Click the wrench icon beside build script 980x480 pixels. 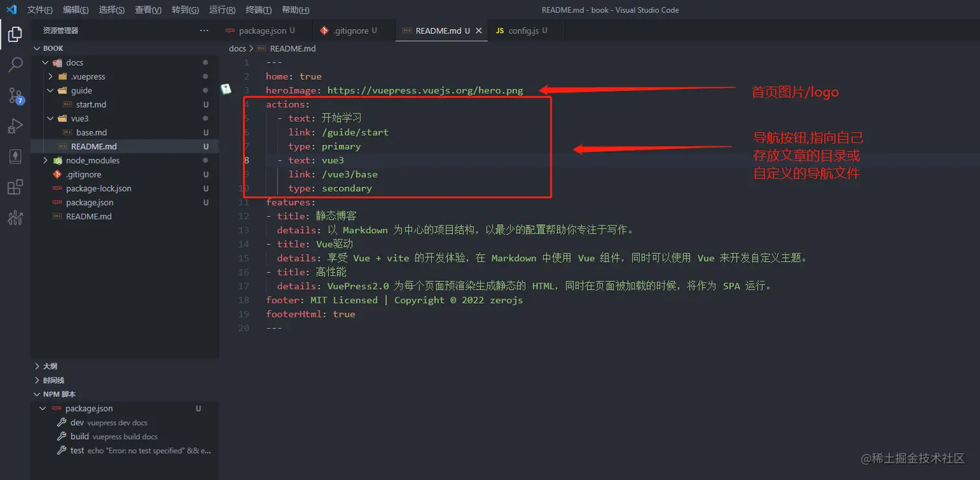click(x=62, y=437)
